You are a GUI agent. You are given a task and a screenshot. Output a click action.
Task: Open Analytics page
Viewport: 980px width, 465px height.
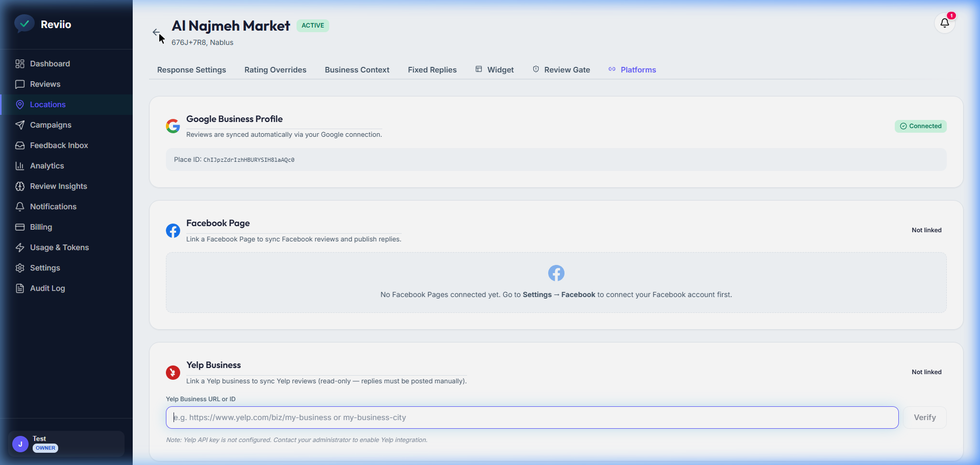pos(66,166)
